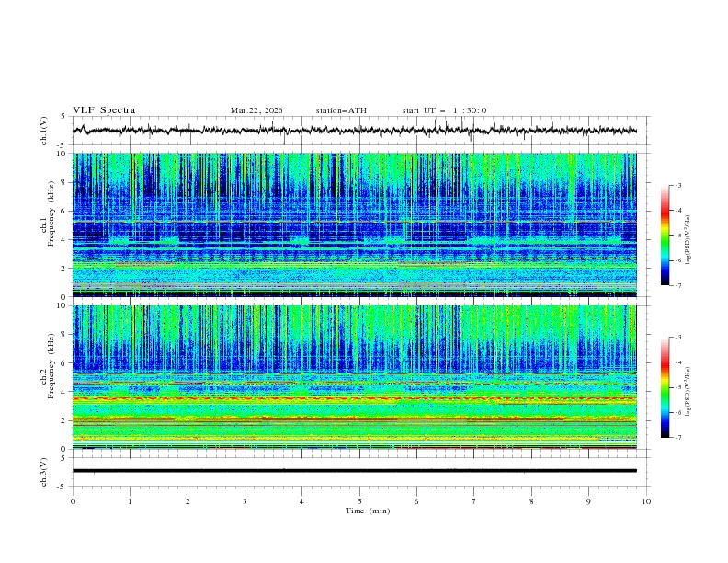Click time axis tick label "4"
The image size is (728, 563).
[301, 501]
